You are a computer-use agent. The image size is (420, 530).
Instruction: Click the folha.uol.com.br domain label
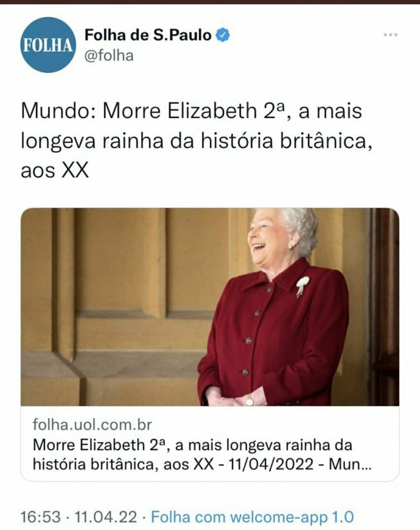[x=92, y=424]
